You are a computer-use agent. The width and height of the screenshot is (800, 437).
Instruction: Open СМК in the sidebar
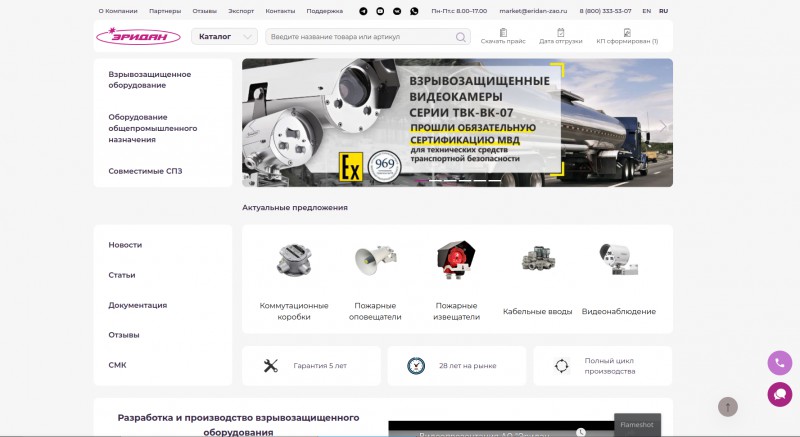click(x=117, y=365)
